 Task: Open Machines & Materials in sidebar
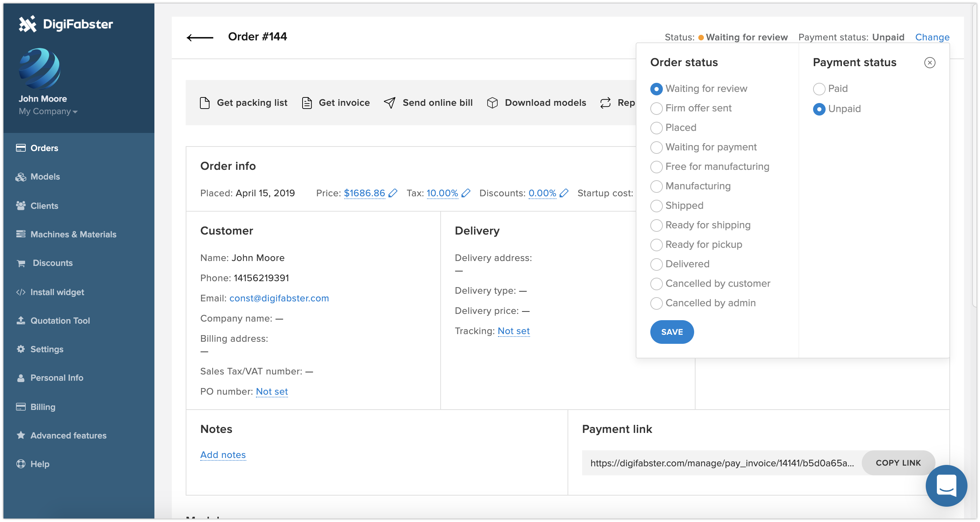click(x=73, y=234)
